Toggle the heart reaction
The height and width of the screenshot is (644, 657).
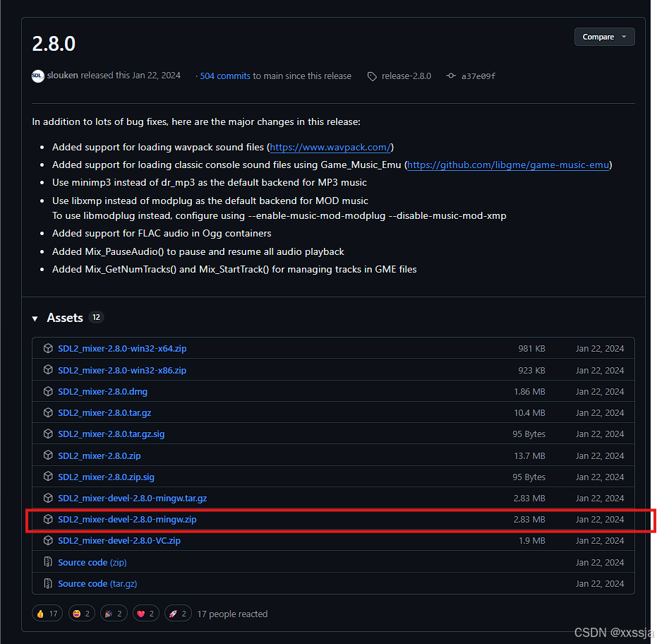click(145, 613)
